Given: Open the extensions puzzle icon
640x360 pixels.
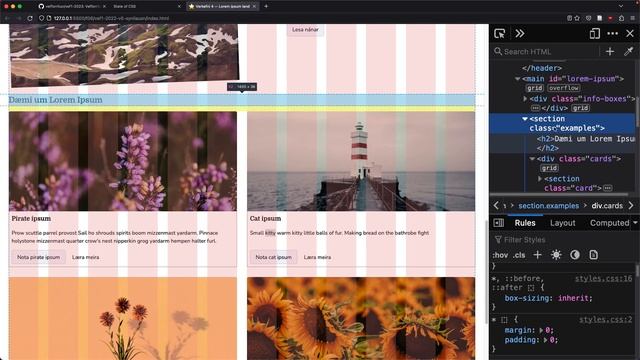Looking at the screenshot, I should tap(621, 18).
